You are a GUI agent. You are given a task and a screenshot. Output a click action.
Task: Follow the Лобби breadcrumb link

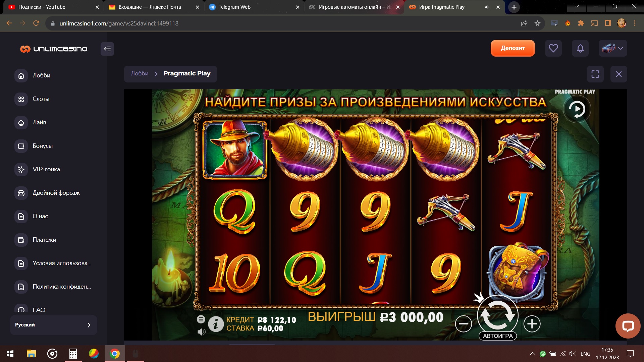(140, 73)
